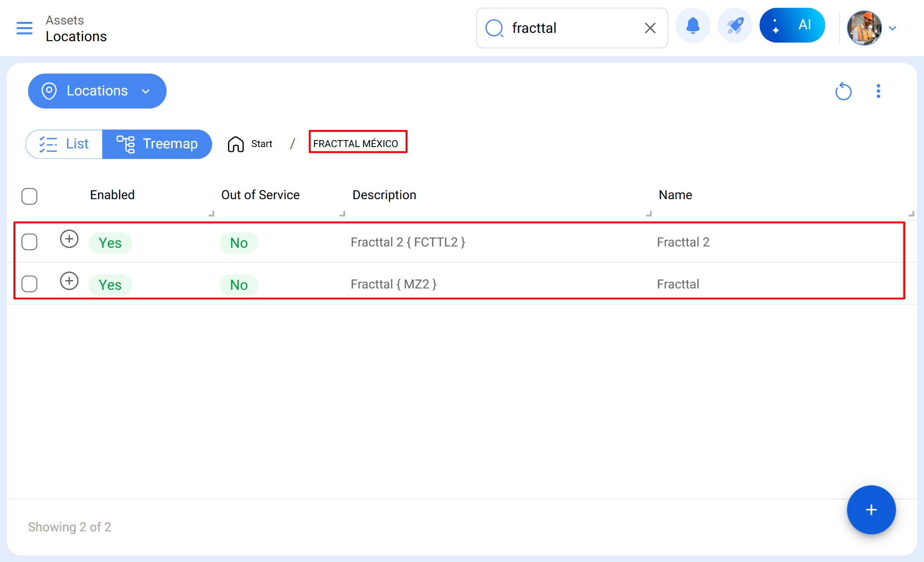Click the blue add plus button

[871, 510]
